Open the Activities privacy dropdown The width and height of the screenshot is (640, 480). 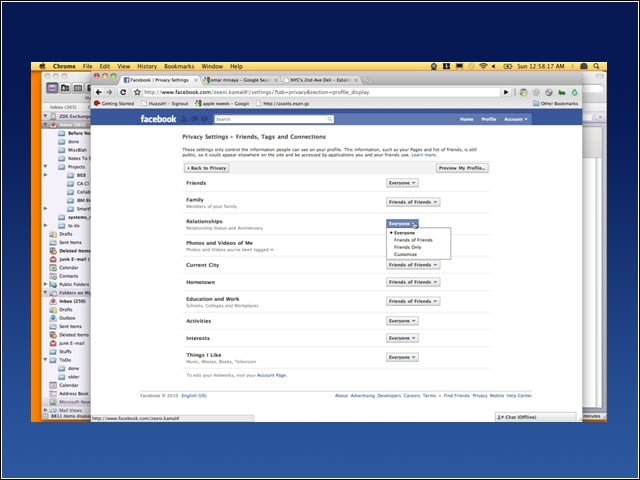(402, 321)
